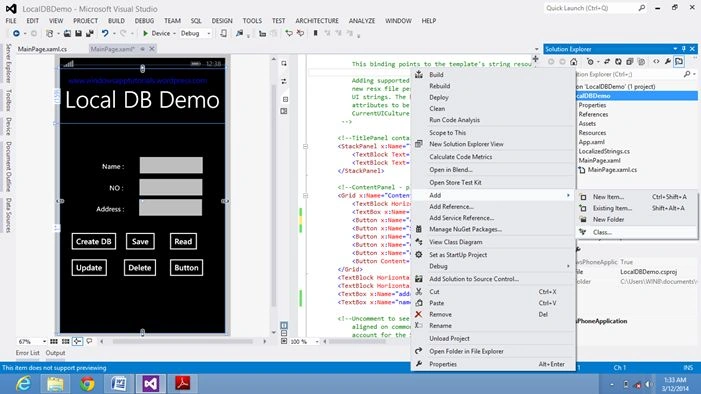
Task: Click the Undo arrow icon
Action: [x=105, y=34]
